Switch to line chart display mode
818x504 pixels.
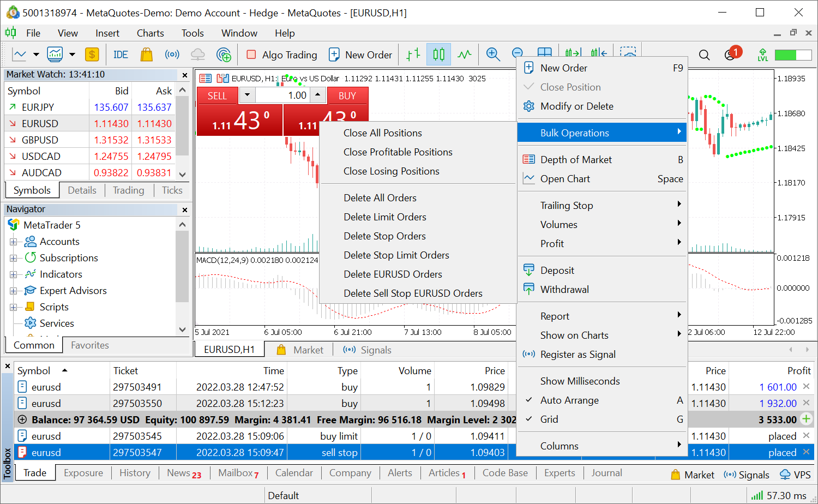coord(465,54)
